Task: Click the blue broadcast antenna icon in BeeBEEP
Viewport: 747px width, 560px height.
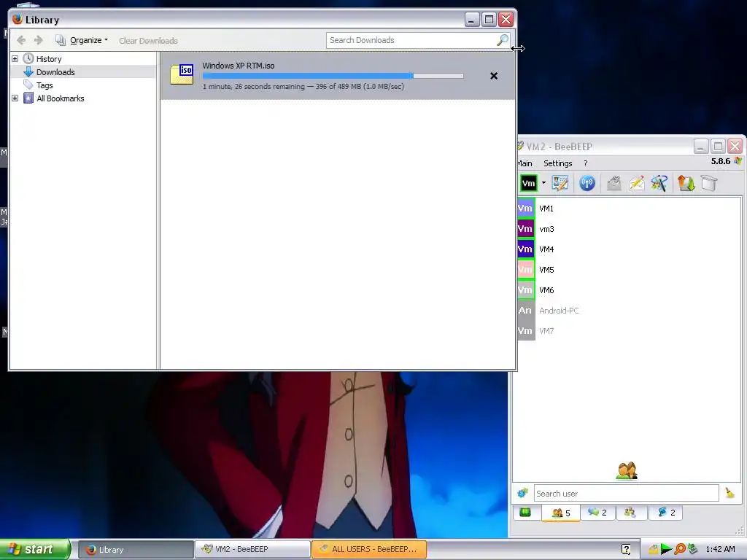Action: click(x=587, y=183)
